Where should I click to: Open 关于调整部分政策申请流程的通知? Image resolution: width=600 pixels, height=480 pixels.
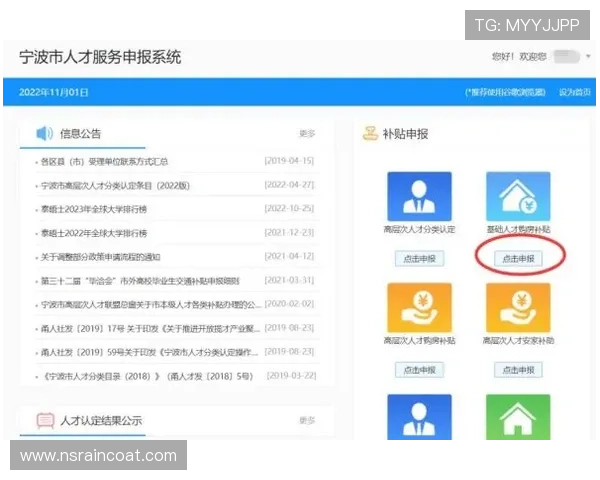[x=100, y=257]
